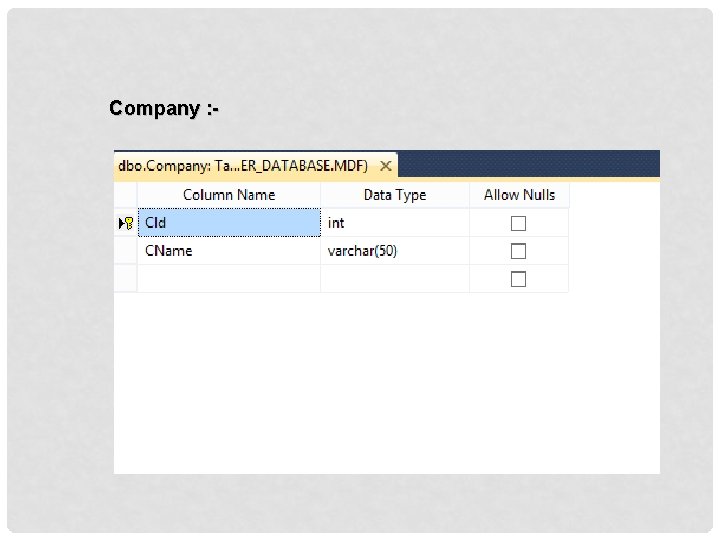Open the int data type cell

tap(394, 223)
